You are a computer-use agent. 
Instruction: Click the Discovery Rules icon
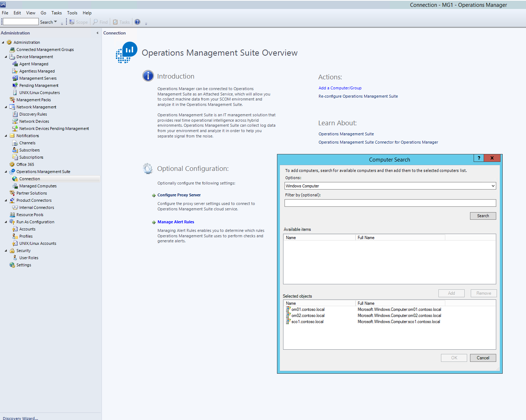[x=15, y=114]
